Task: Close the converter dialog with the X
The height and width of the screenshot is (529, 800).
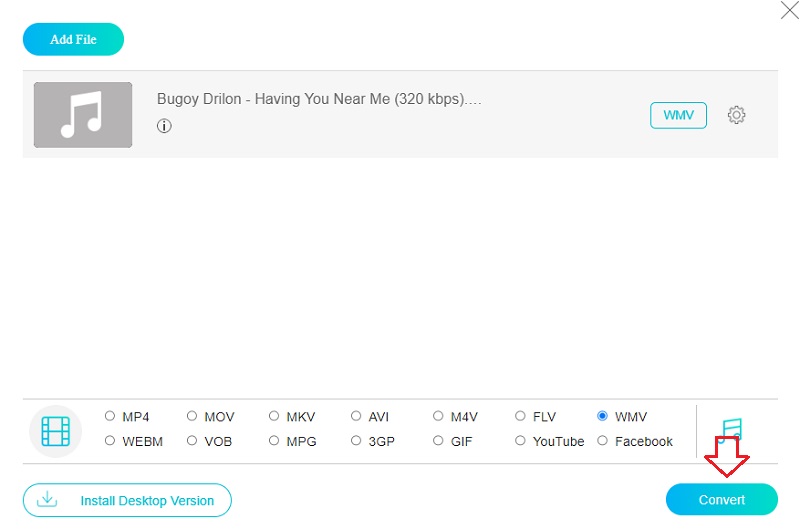Action: coord(787,11)
